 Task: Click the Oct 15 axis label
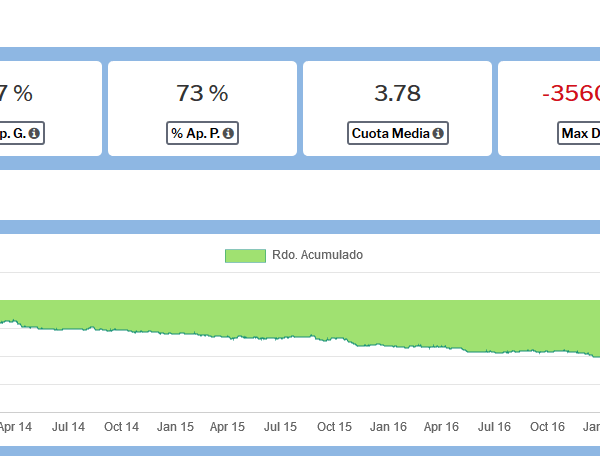click(x=334, y=427)
